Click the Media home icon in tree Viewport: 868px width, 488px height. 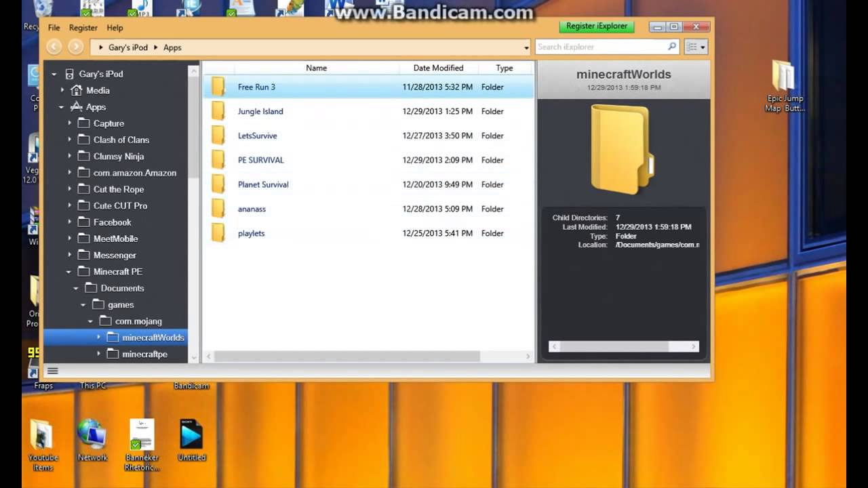point(76,90)
